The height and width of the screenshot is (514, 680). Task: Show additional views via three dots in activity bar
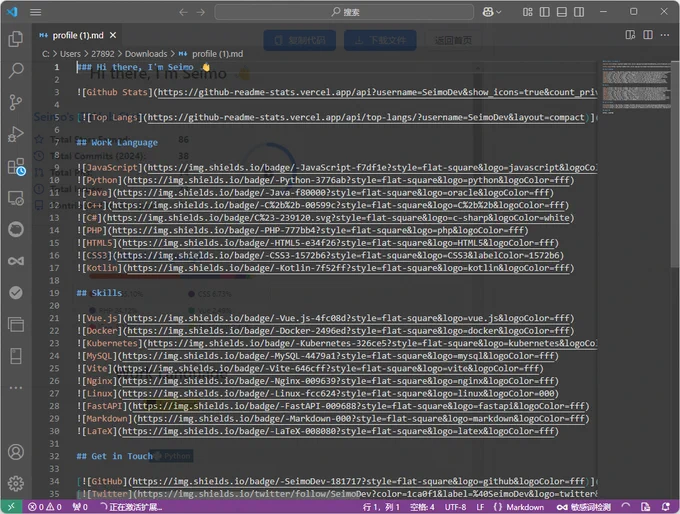click(x=16, y=387)
